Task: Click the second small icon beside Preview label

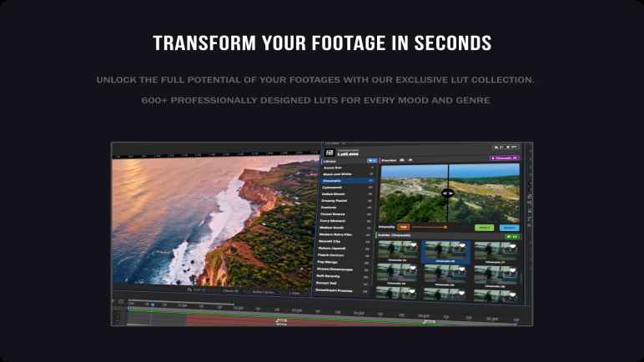Action: [x=410, y=158]
